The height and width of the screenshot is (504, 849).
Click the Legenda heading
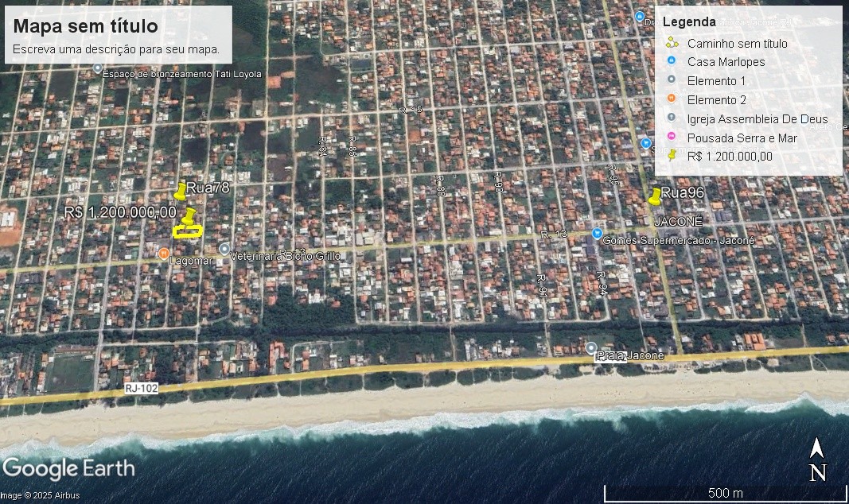pyautogui.click(x=689, y=22)
